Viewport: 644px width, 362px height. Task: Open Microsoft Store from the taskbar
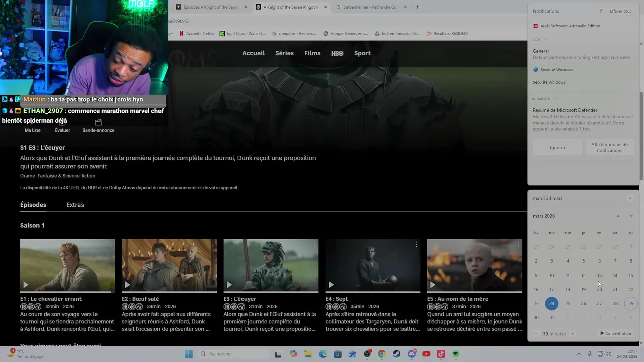pos(338,354)
